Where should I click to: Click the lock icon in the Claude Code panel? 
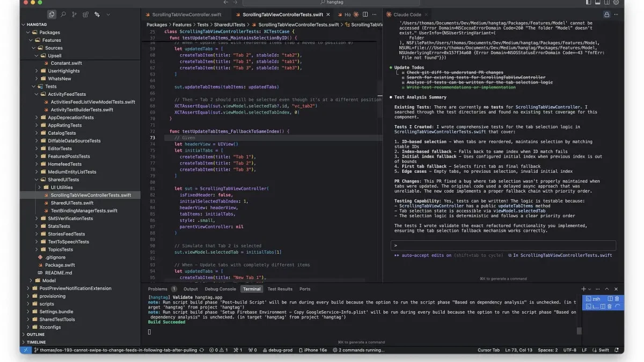[x=607, y=14]
